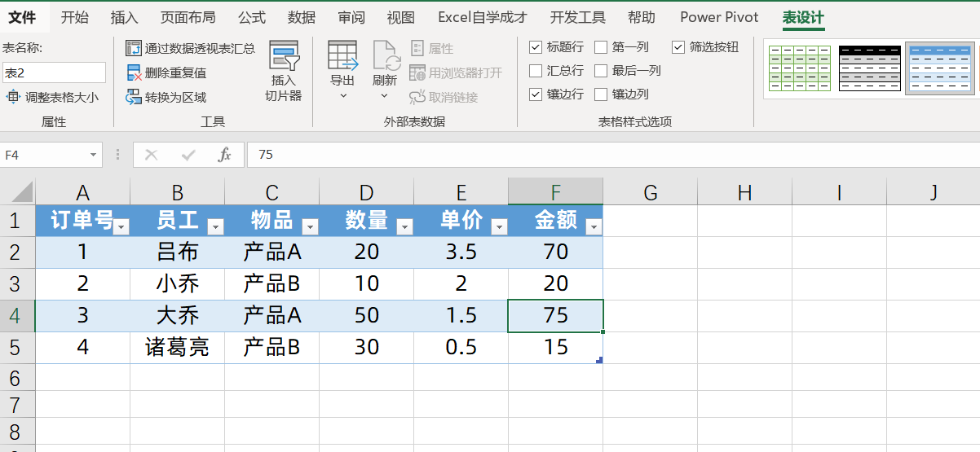Switch to the Data (数据) tab
This screenshot has height=452, width=980.
pos(302,17)
